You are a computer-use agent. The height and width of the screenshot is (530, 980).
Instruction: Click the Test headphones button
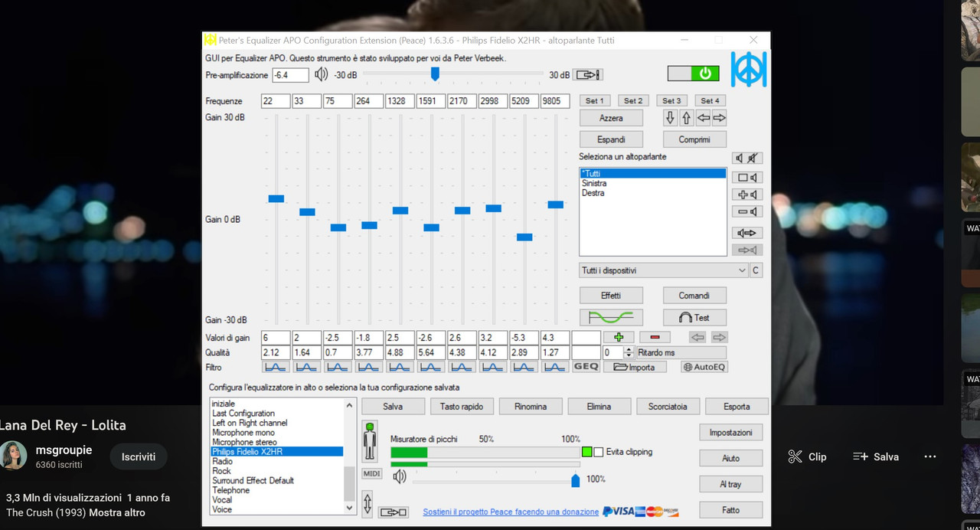coord(694,317)
